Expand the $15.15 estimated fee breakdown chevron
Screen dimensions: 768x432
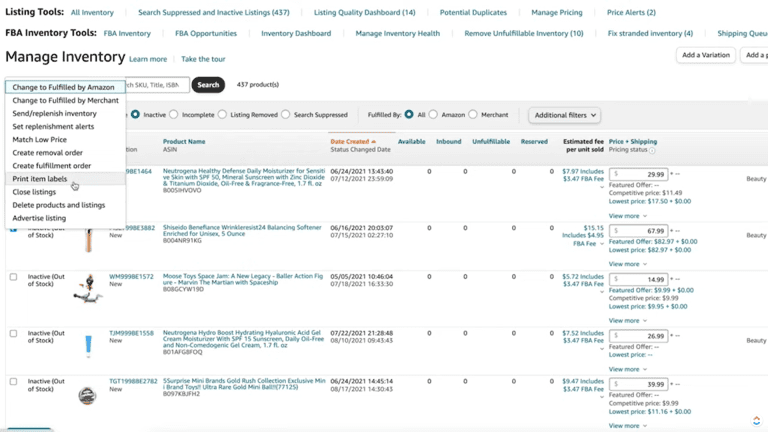click(x=601, y=244)
